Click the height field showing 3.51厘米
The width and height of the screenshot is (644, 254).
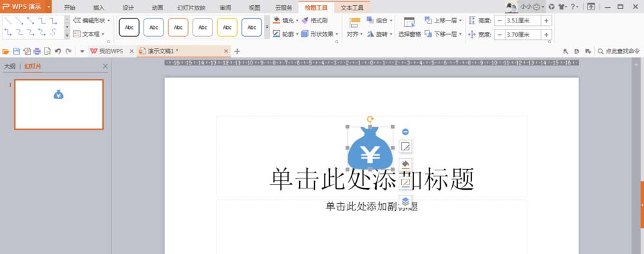523,21
